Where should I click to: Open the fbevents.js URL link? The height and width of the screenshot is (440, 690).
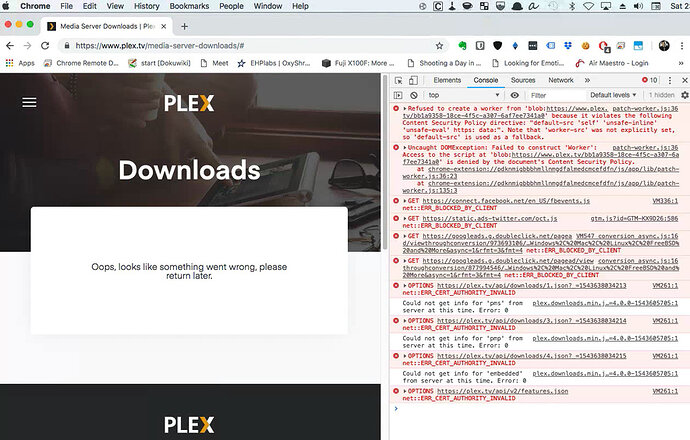point(506,201)
